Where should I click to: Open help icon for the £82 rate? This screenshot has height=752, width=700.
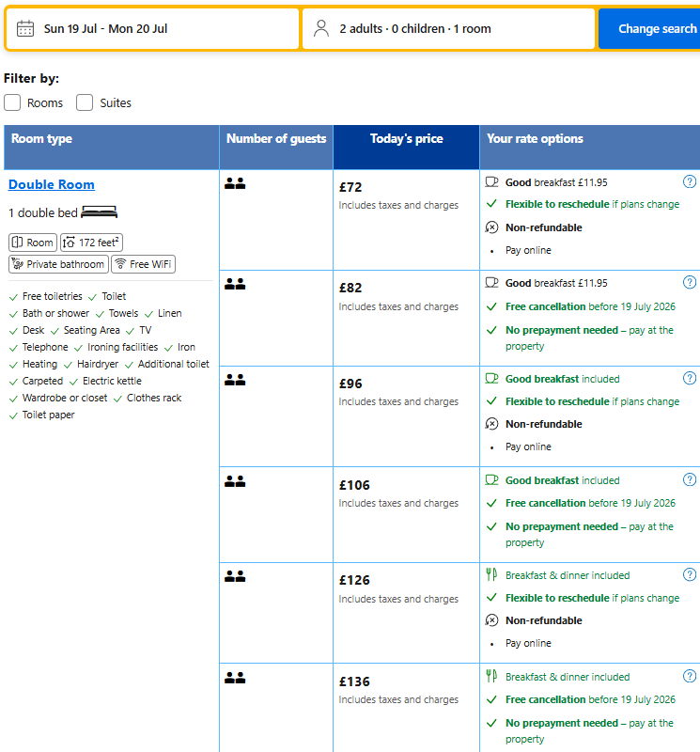click(x=690, y=283)
